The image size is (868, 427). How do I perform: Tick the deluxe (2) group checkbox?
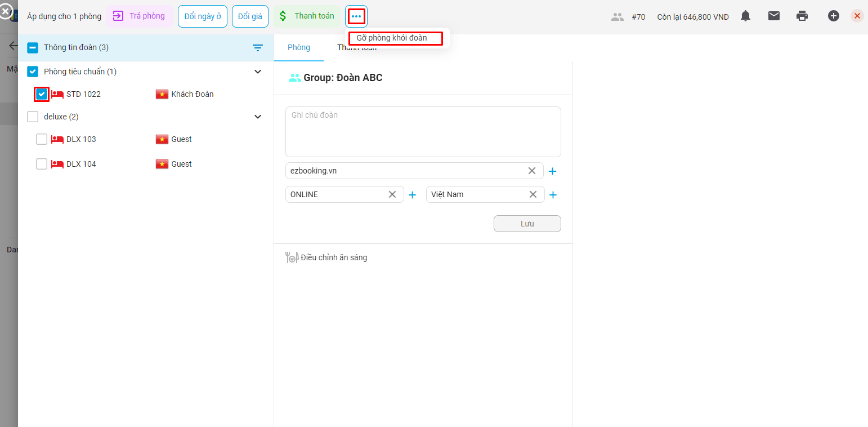pyautogui.click(x=33, y=117)
